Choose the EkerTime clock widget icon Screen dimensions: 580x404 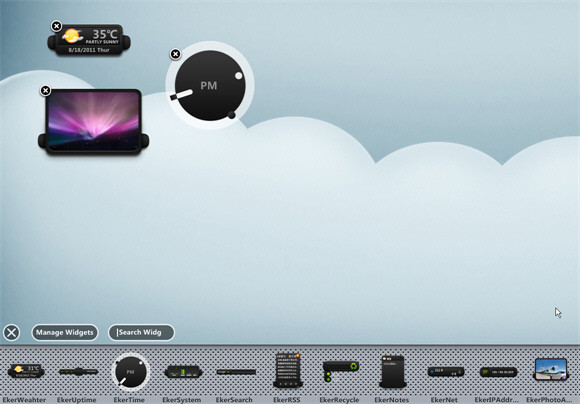pos(130,372)
